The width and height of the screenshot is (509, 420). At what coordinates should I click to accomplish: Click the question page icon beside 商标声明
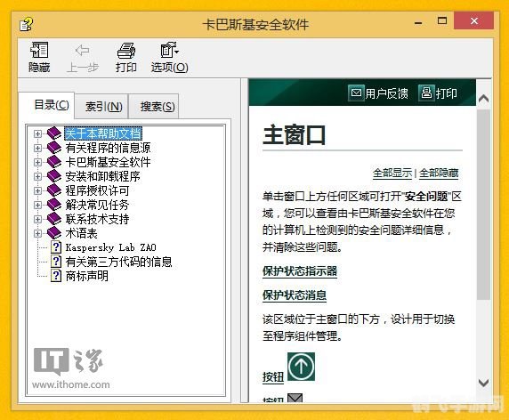(x=56, y=276)
